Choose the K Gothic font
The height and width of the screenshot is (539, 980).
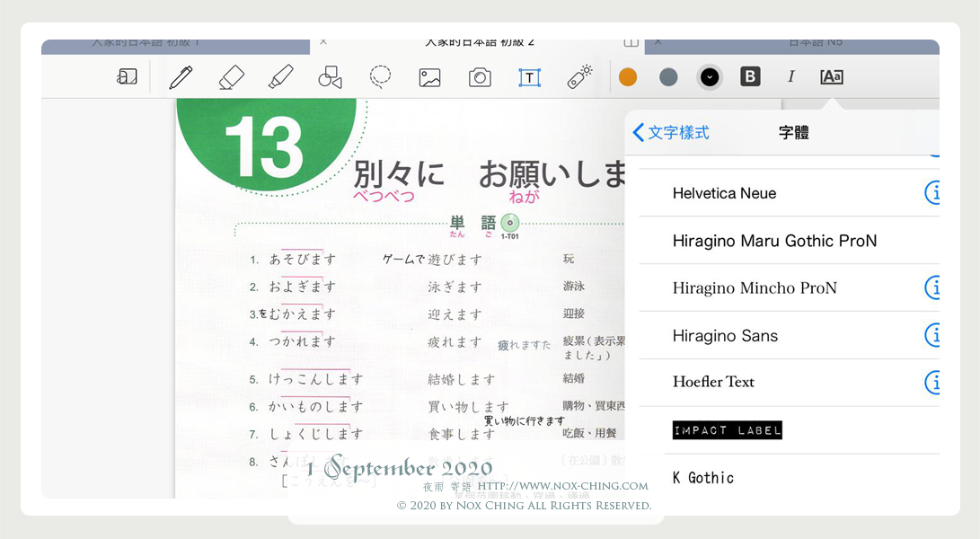click(789, 476)
